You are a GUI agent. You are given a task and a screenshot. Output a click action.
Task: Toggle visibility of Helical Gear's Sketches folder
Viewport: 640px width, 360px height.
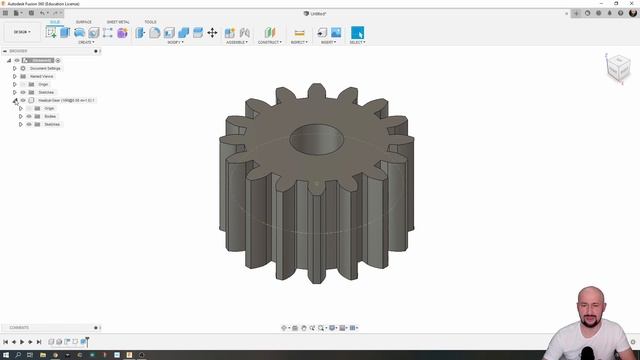click(x=29, y=124)
